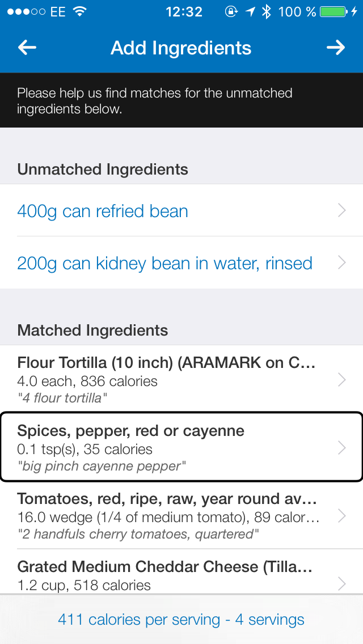Image resolution: width=363 pixels, height=644 pixels.
Task: Tap the back arrow in the header
Action: tap(27, 48)
